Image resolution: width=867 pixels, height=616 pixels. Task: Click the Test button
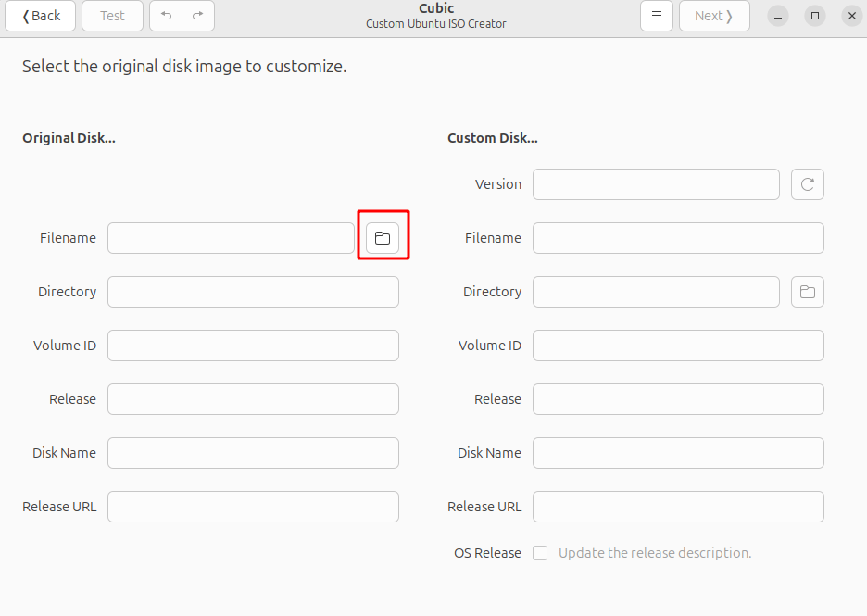[x=112, y=16]
